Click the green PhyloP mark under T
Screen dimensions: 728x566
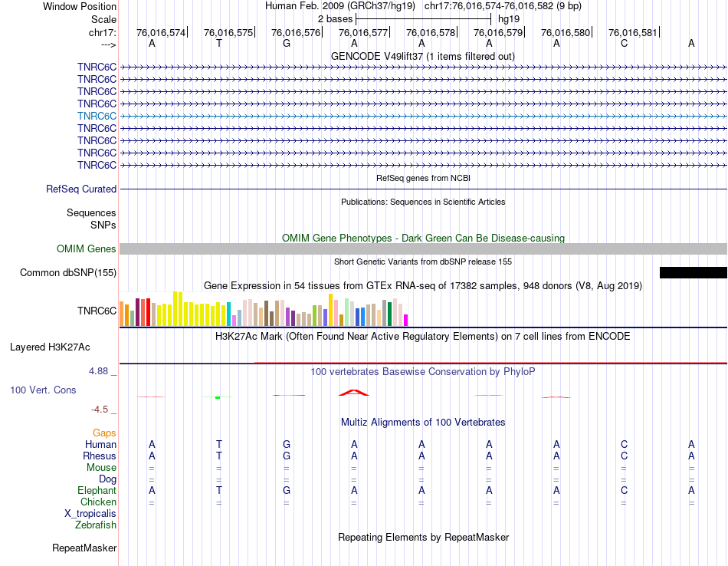click(218, 397)
